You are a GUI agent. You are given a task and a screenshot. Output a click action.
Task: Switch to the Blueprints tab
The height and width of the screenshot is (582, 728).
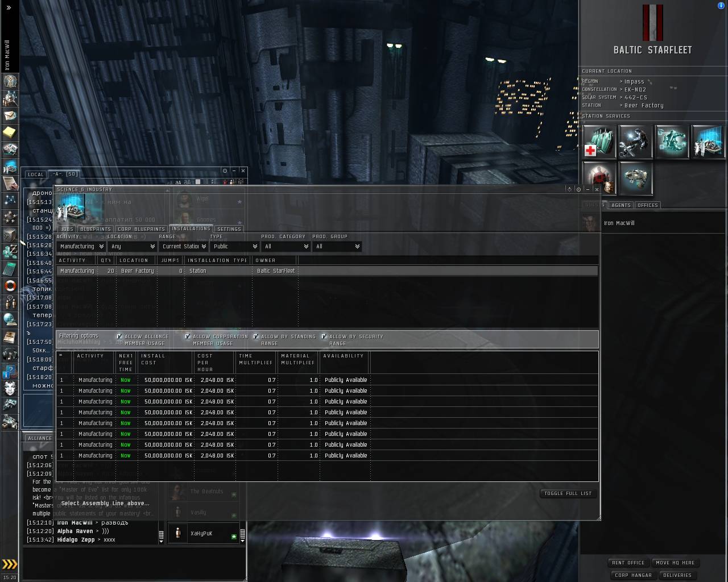click(x=96, y=229)
